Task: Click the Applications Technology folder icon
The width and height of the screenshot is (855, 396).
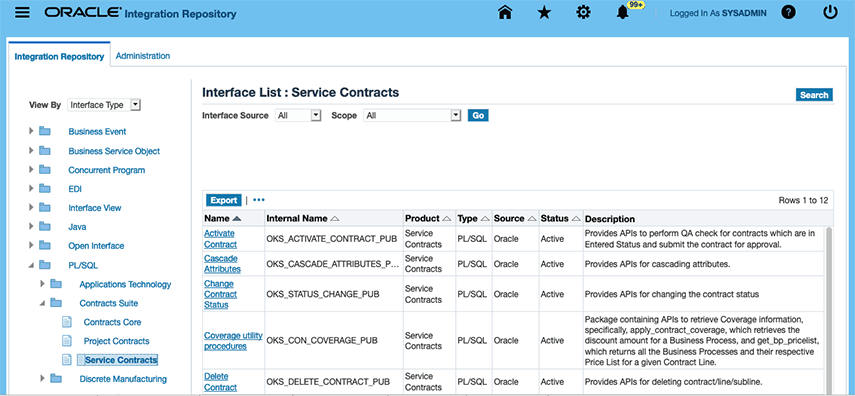Action: point(56,284)
